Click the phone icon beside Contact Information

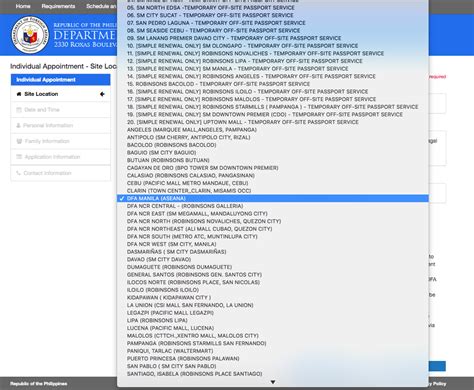19,173
